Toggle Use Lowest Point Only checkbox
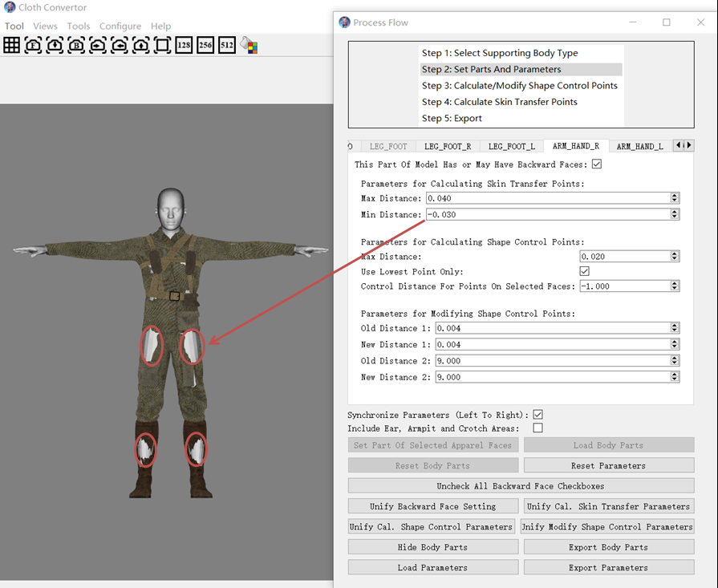 pyautogui.click(x=584, y=272)
